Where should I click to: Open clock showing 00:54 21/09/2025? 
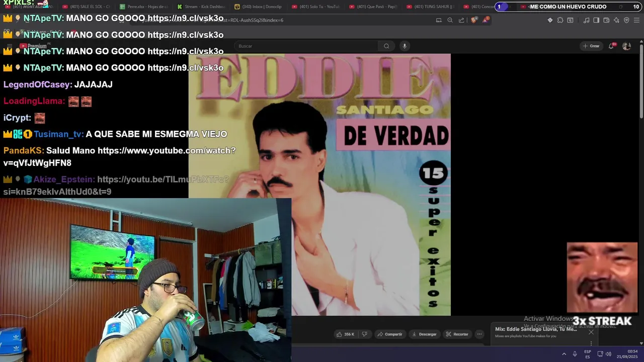point(628,354)
